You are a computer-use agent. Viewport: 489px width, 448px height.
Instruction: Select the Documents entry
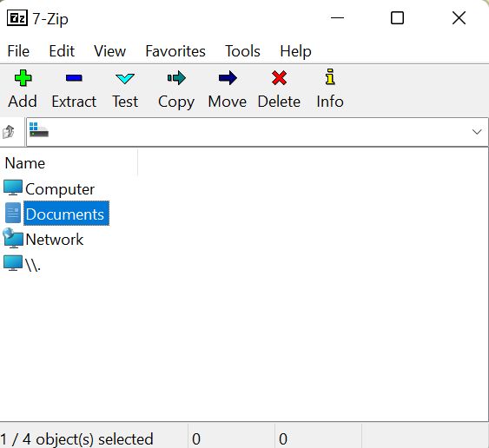coord(65,214)
